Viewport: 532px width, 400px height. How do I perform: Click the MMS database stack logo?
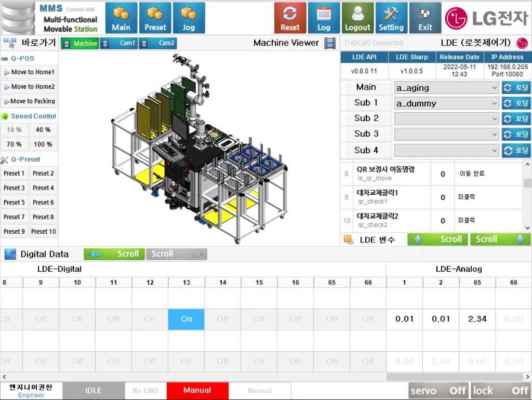[x=18, y=18]
